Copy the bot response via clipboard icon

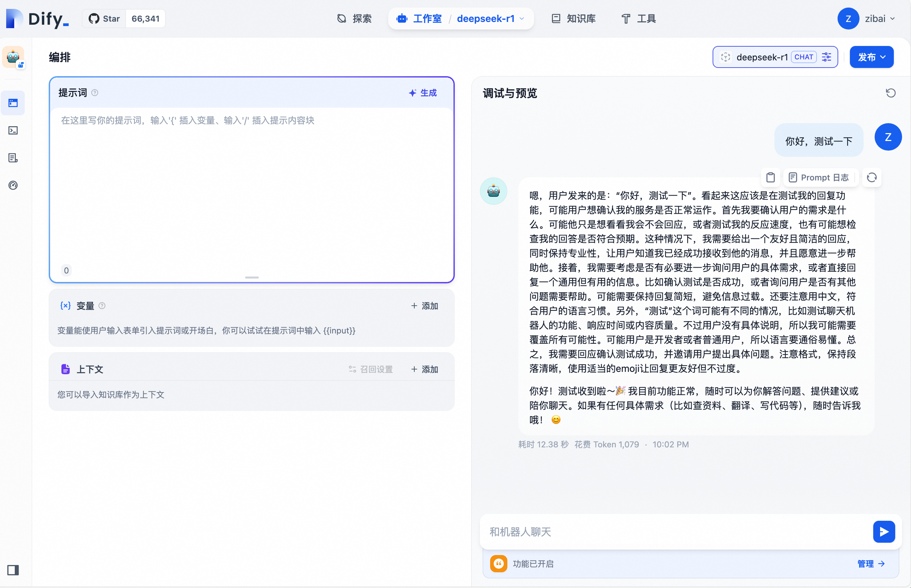click(x=770, y=178)
